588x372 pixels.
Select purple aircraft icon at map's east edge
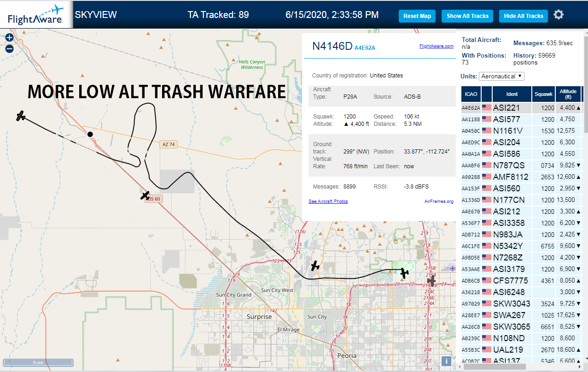[x=453, y=268]
